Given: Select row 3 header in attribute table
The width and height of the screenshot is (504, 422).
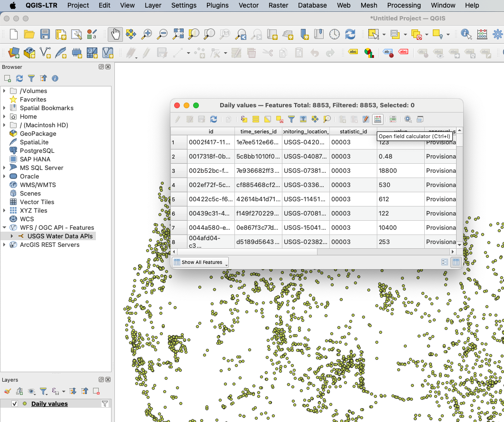Looking at the screenshot, I should (x=179, y=171).
